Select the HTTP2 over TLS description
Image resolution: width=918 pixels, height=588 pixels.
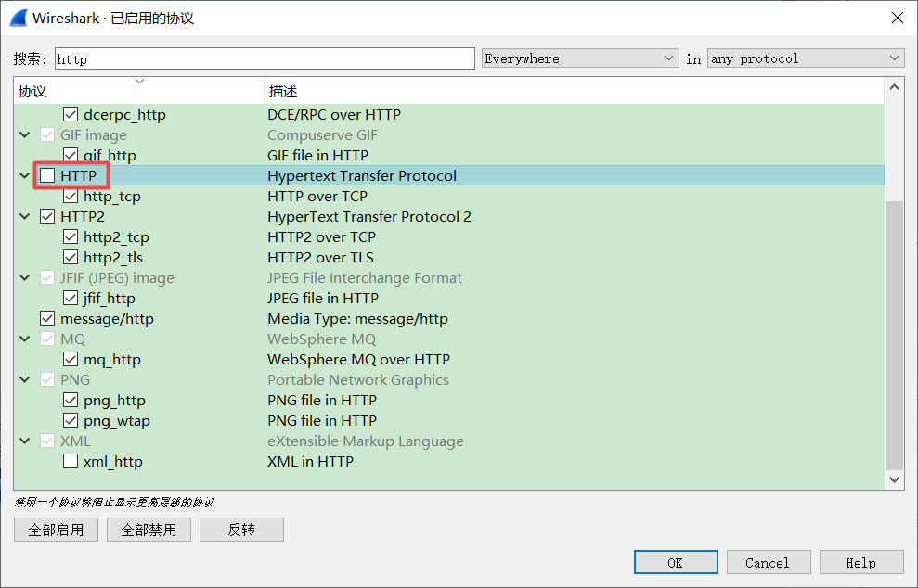click(320, 258)
